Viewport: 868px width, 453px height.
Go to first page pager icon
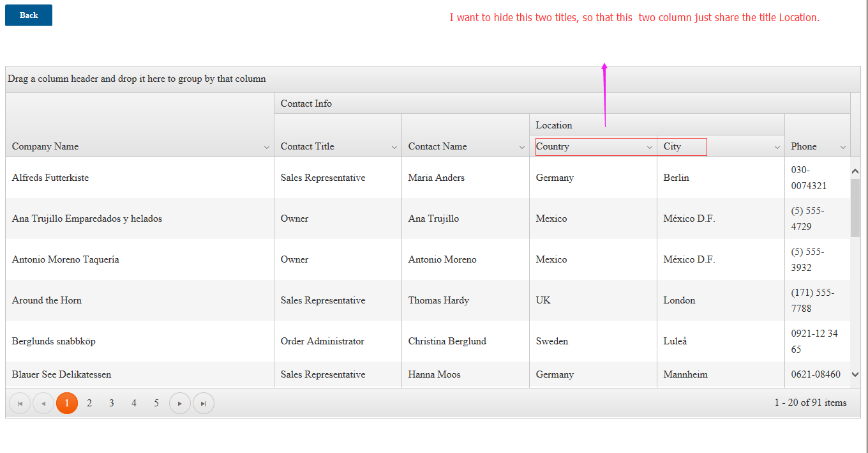coord(20,403)
